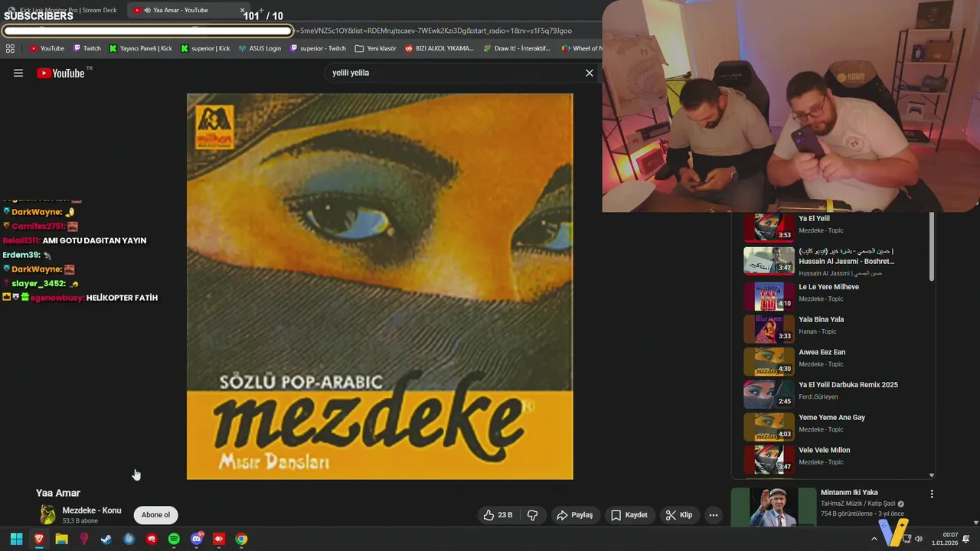The width and height of the screenshot is (980, 551).
Task: Open Steam from the taskbar
Action: click(x=106, y=539)
